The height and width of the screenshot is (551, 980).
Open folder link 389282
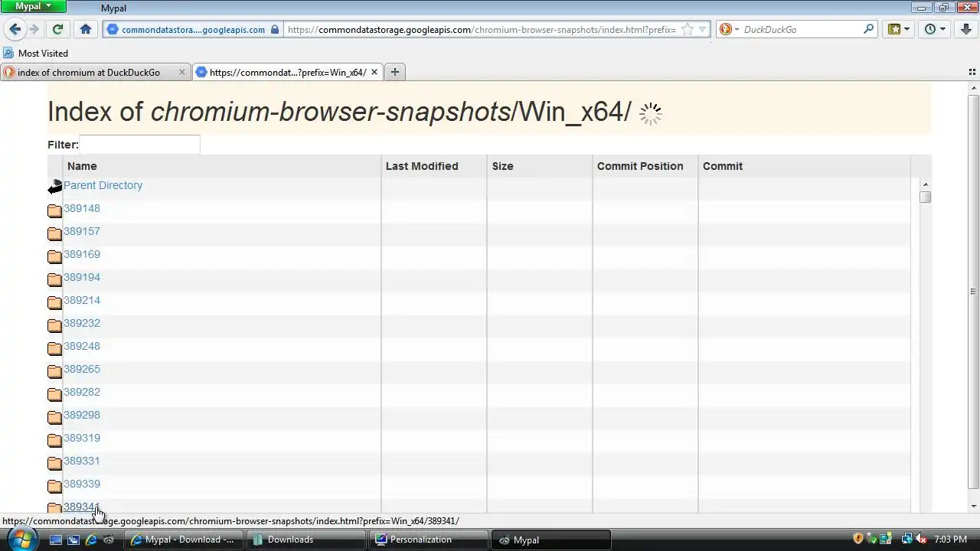82,392
